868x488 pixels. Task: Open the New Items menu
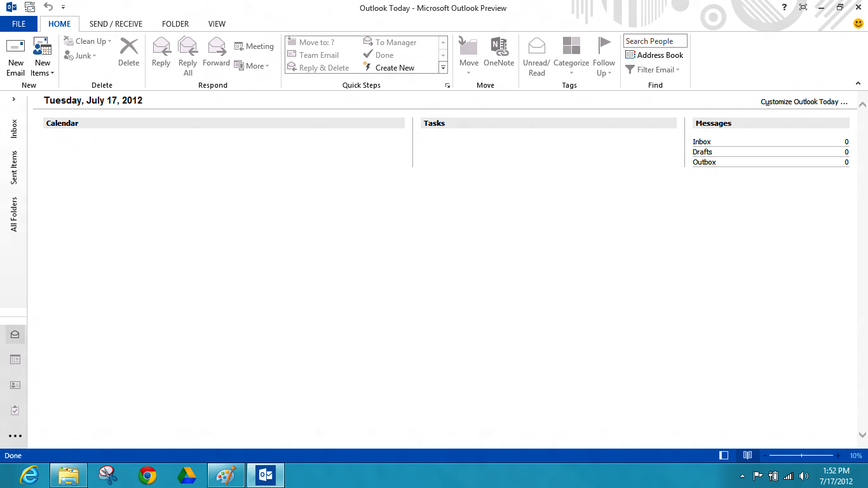coord(43,57)
